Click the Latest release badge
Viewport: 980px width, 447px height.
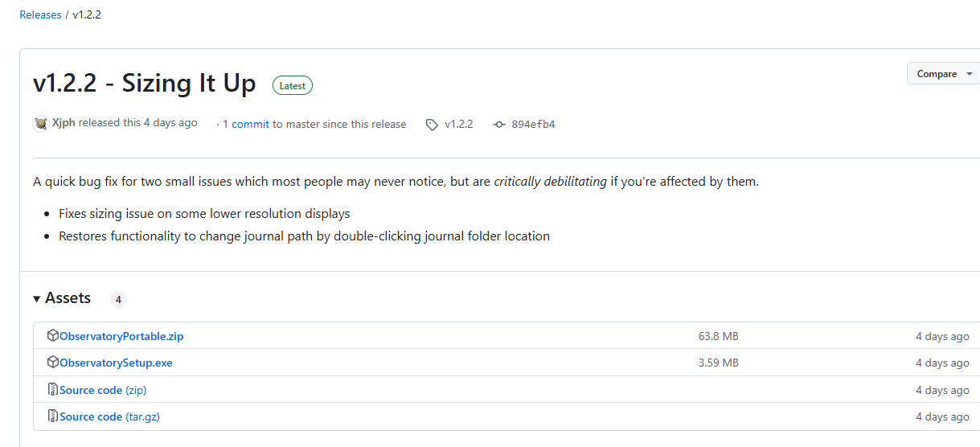coord(293,86)
